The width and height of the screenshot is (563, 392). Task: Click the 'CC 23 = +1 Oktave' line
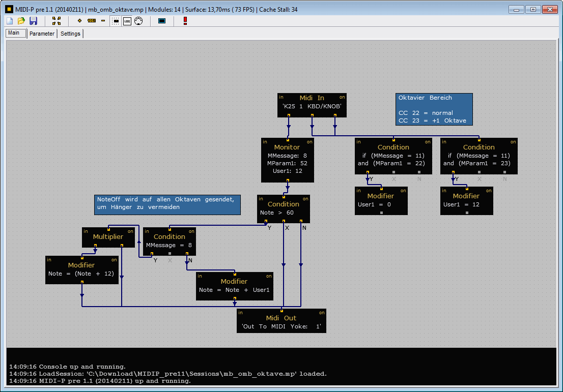point(432,120)
